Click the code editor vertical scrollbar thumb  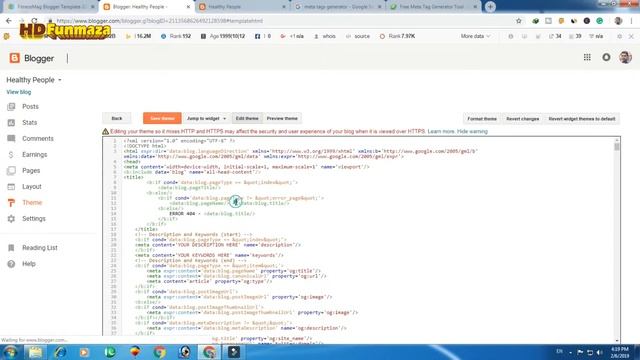point(617,147)
